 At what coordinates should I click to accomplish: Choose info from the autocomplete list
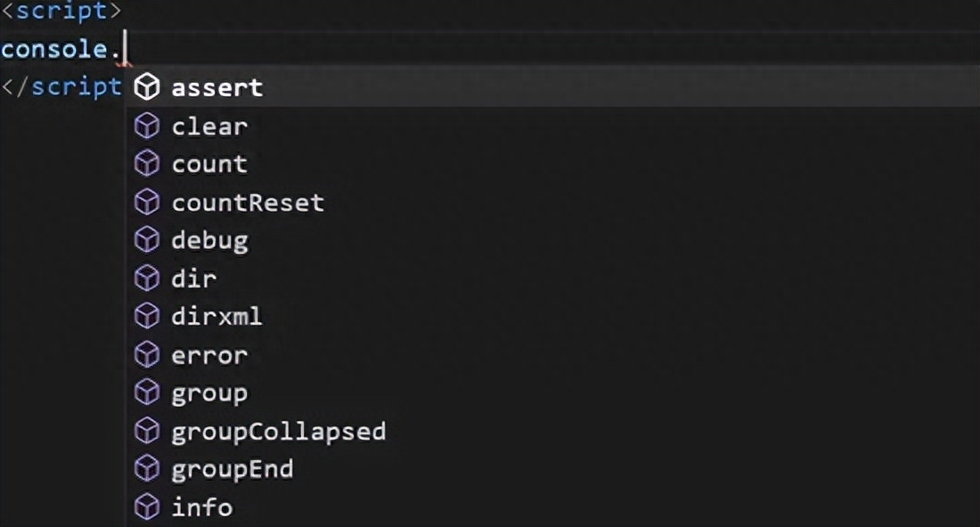coord(553,507)
